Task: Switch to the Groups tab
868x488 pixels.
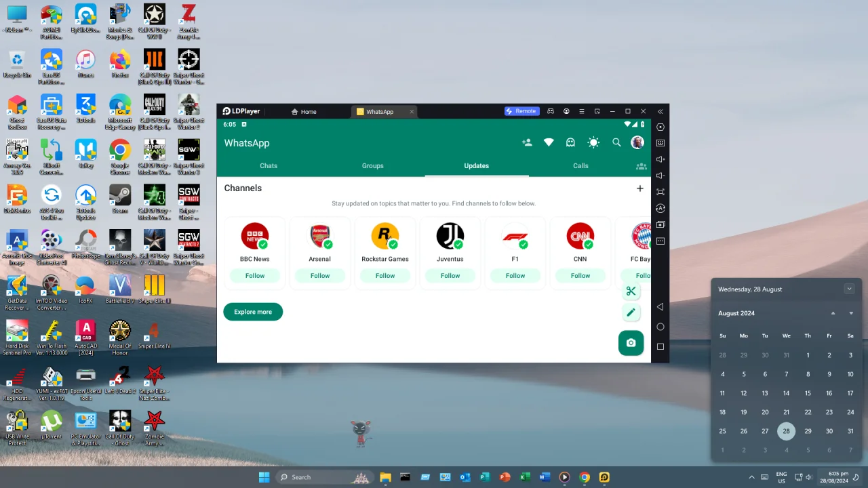Action: tap(373, 165)
